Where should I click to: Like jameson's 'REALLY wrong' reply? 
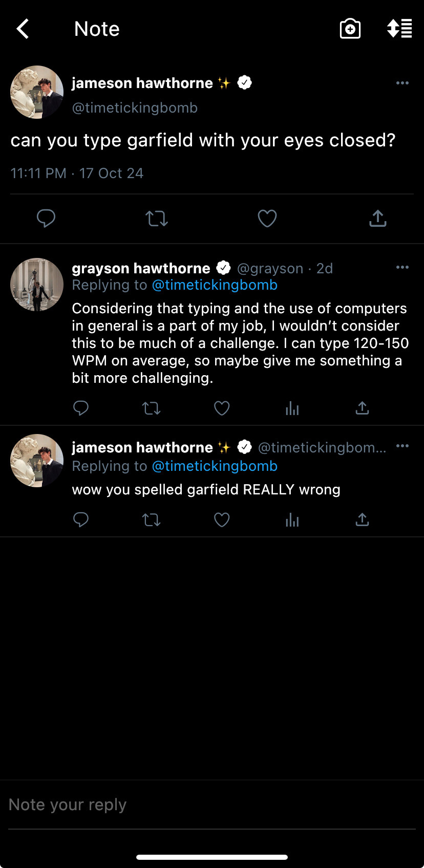click(x=222, y=520)
